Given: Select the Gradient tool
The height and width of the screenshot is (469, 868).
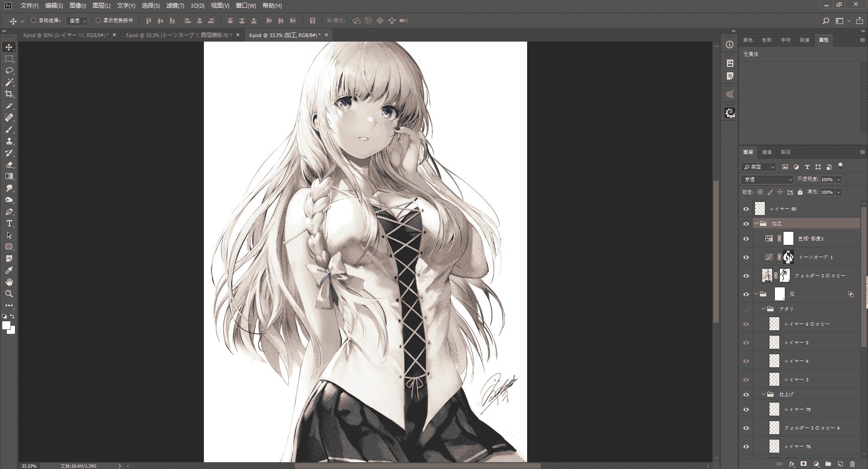Looking at the screenshot, I should pyautogui.click(x=9, y=176).
